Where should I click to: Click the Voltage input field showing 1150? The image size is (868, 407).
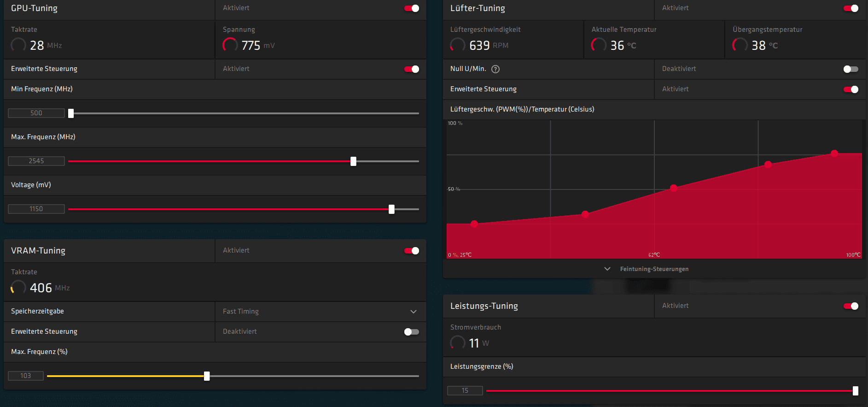(x=36, y=209)
